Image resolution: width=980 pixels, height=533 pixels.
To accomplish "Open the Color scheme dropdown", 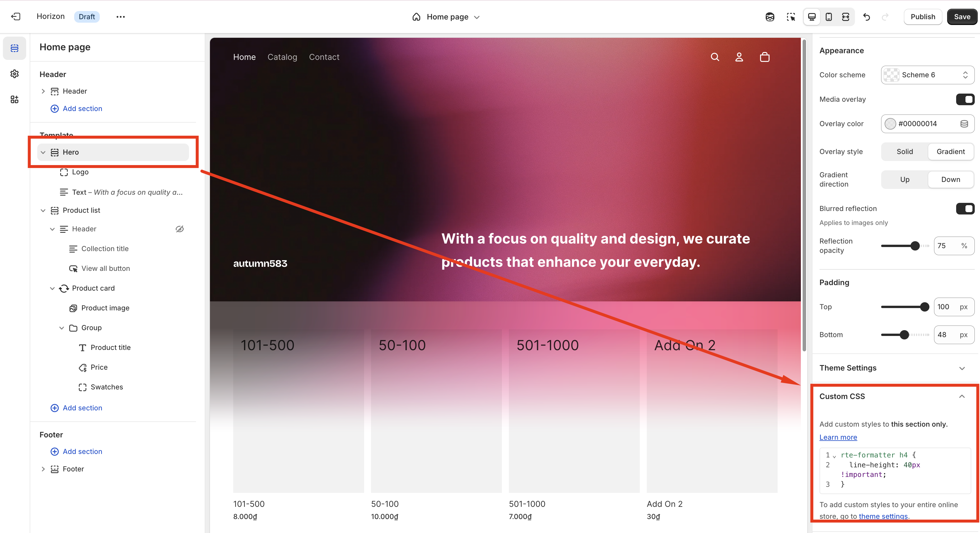I will click(x=927, y=75).
